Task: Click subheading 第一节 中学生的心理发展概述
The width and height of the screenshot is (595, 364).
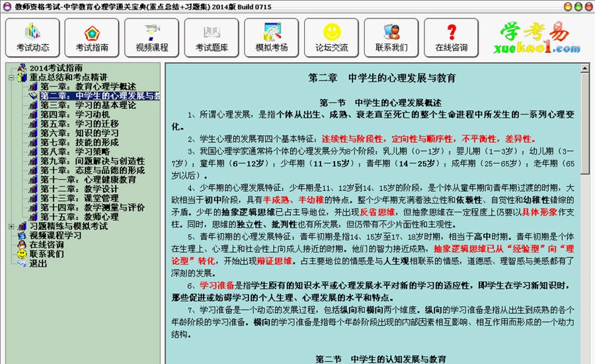Action: click(x=380, y=102)
